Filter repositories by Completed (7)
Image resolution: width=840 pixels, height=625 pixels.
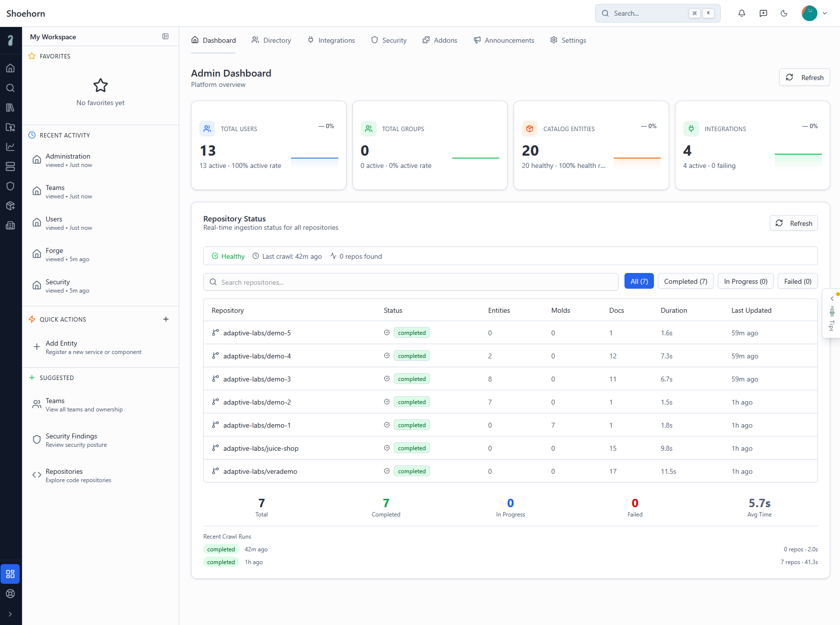(x=685, y=281)
